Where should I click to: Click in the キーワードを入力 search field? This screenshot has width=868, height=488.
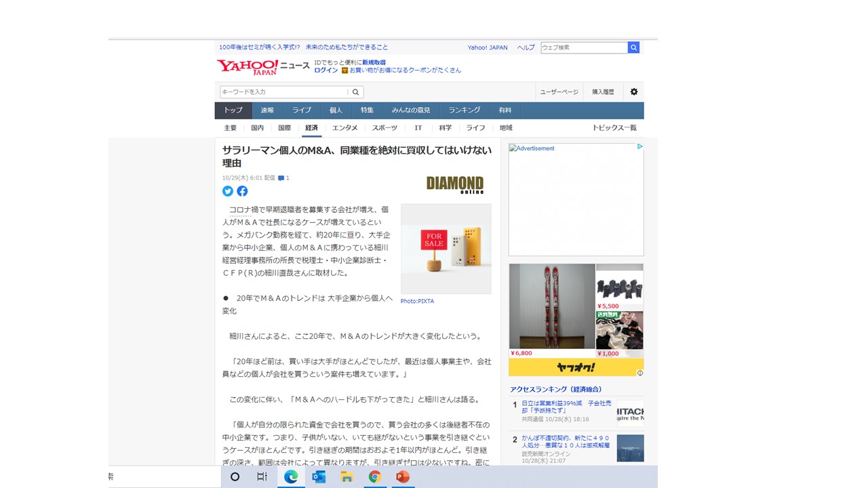285,92
